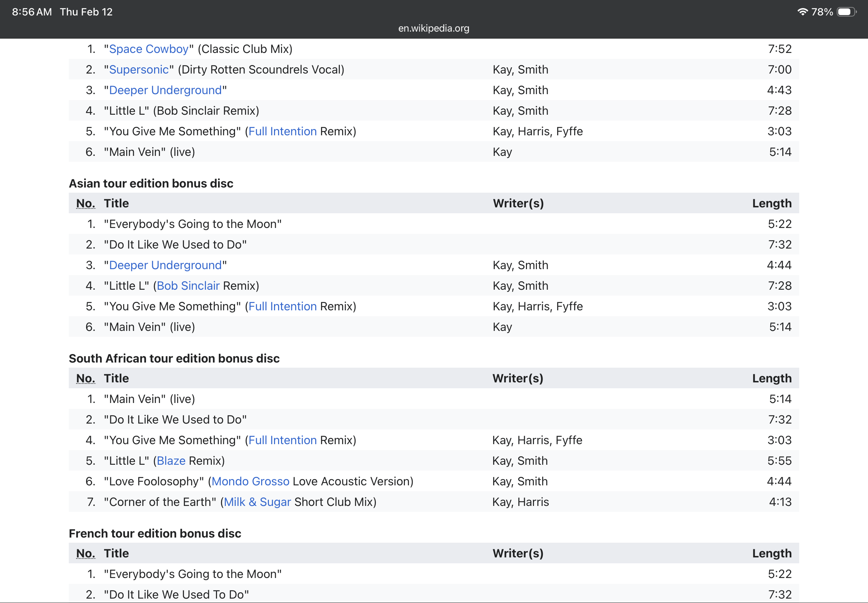Tap Kay, Harris, Fyffe in South African table

click(x=537, y=440)
